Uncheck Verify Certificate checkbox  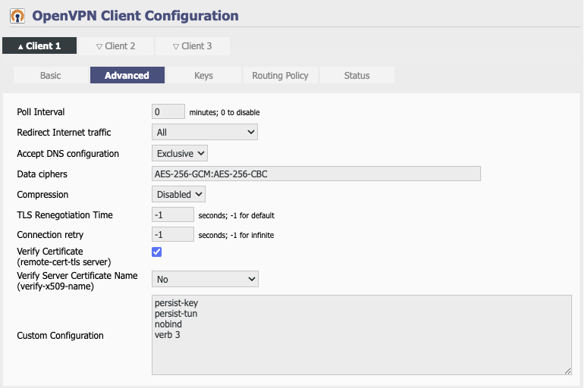[157, 252]
